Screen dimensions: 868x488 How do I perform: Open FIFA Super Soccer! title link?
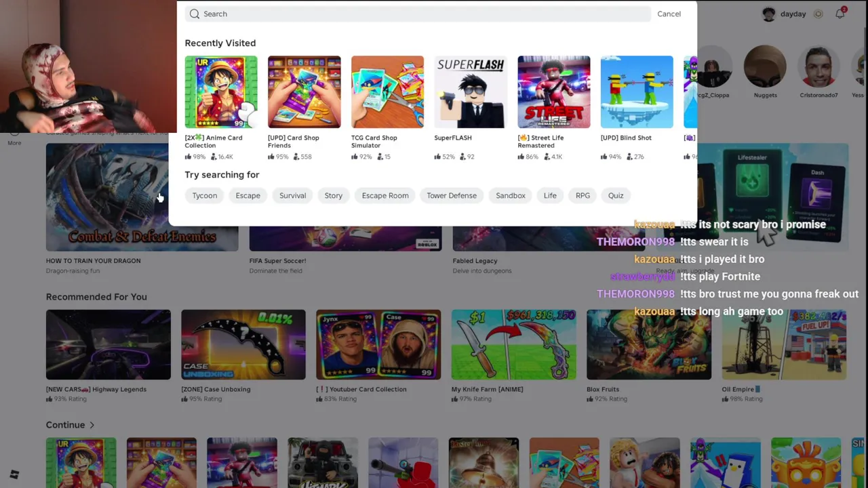pyautogui.click(x=277, y=260)
